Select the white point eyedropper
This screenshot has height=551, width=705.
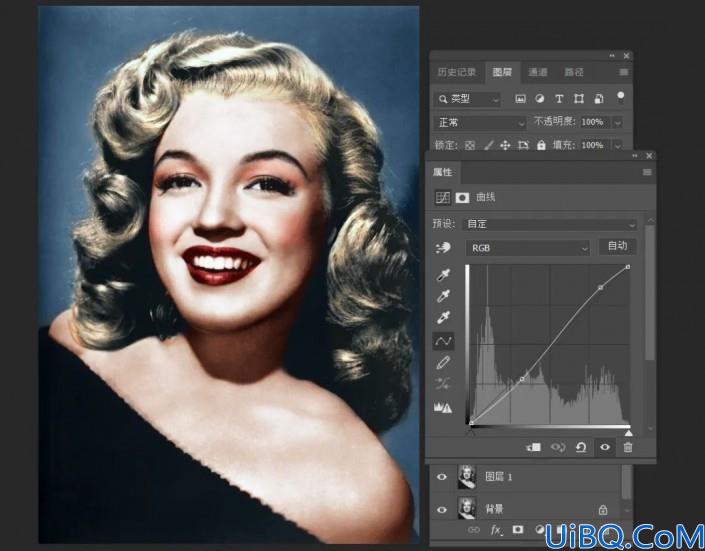coord(443,318)
